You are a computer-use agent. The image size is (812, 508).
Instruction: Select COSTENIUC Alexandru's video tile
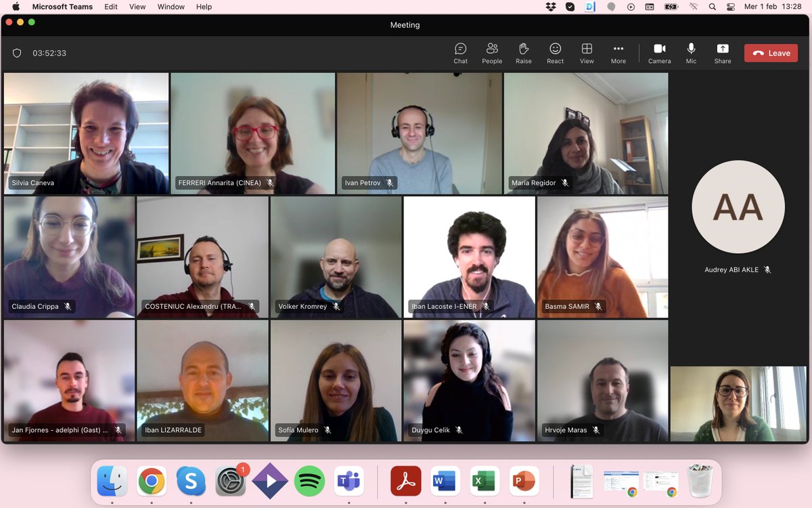click(x=203, y=257)
